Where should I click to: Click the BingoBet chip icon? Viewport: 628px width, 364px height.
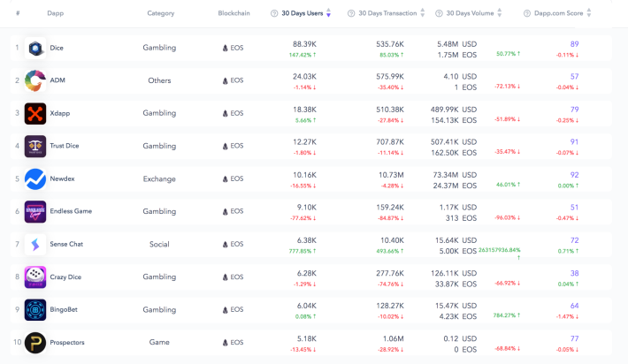pos(35,310)
